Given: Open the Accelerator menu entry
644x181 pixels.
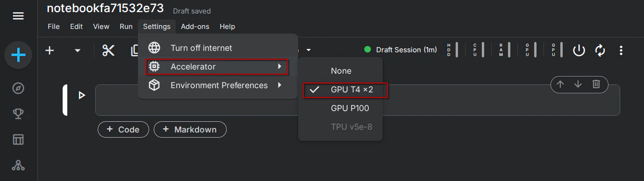Looking at the screenshot, I should [x=218, y=67].
